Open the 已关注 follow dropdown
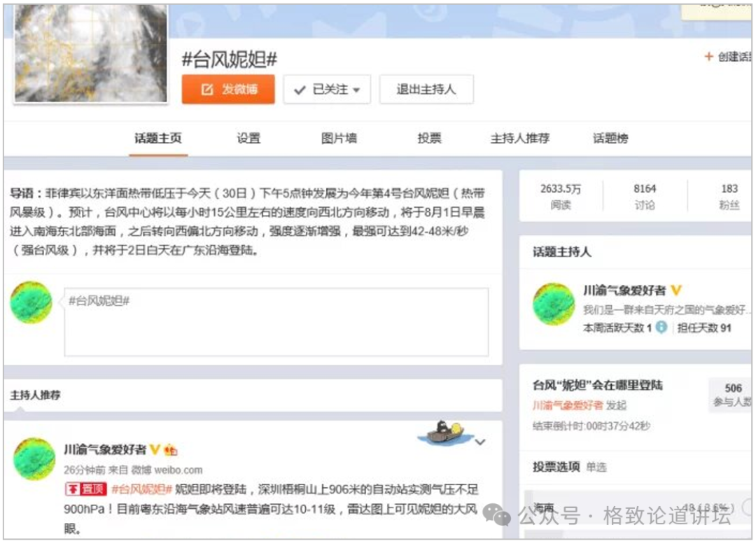This screenshot has height=546, width=756. (327, 89)
